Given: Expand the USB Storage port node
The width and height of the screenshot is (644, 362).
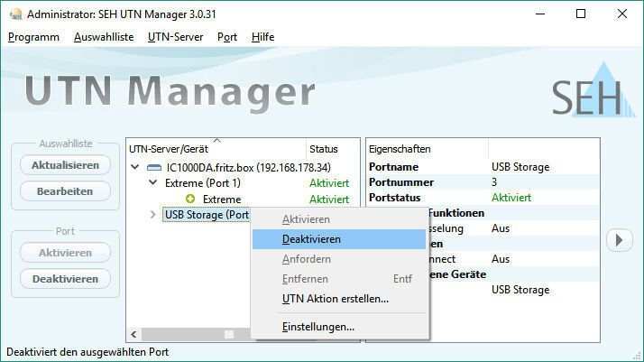Looking at the screenshot, I should (x=152, y=215).
